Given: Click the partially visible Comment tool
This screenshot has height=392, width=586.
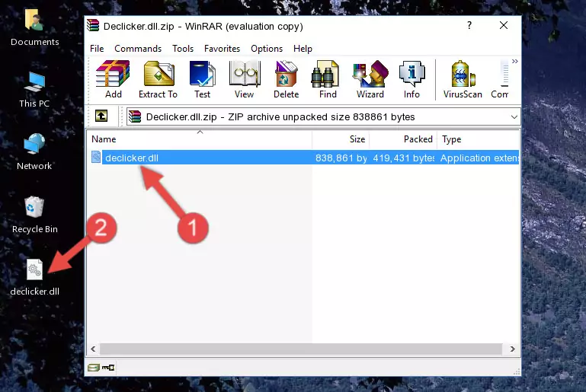Looking at the screenshot, I should (500, 79).
